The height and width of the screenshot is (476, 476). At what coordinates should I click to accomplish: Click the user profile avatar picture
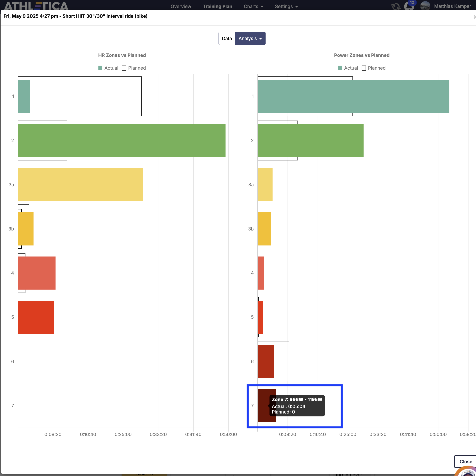point(425,6)
